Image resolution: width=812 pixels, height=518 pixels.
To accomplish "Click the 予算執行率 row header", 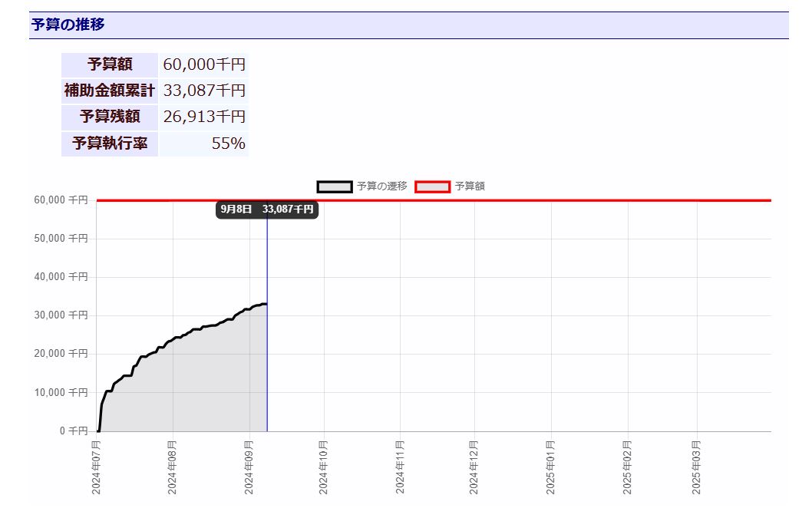I will (x=110, y=144).
